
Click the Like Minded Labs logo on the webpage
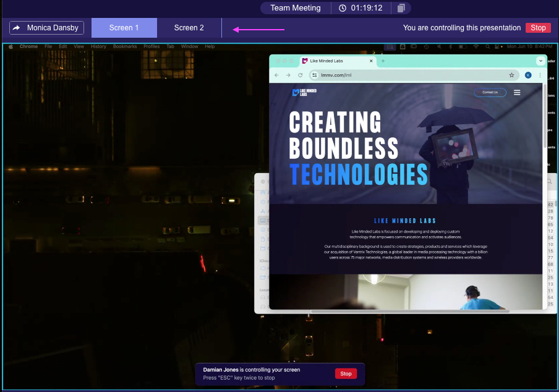click(x=304, y=93)
